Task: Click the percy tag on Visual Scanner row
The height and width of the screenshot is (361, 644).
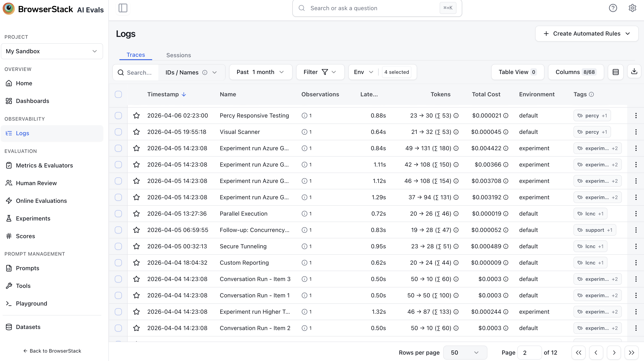Action: [x=592, y=132]
